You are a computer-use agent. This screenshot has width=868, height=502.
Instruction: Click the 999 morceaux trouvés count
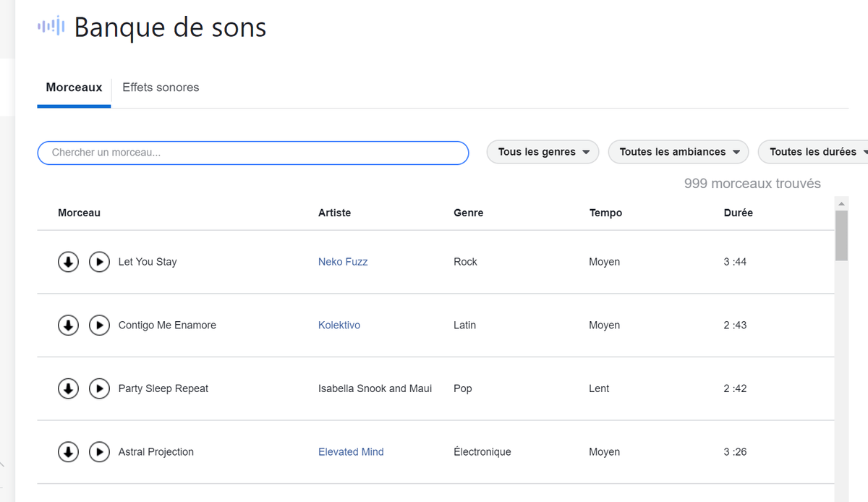[x=752, y=184]
